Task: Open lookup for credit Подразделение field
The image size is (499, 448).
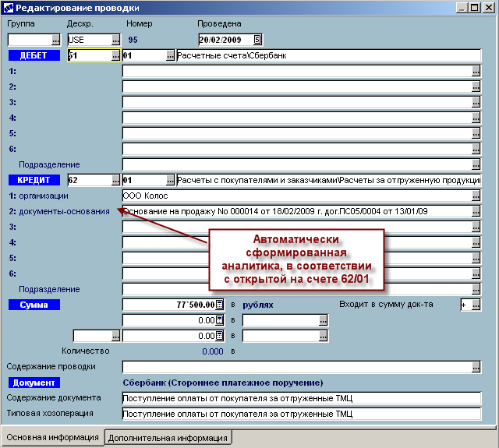Action: click(x=476, y=289)
